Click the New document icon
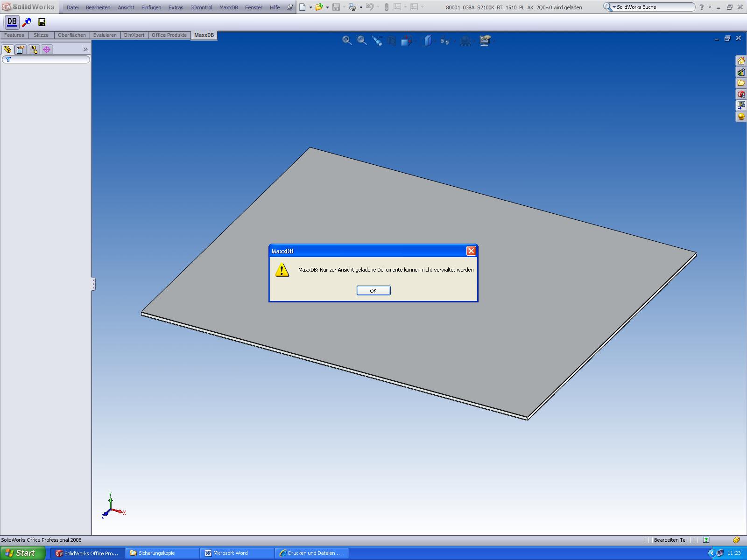 303,7
